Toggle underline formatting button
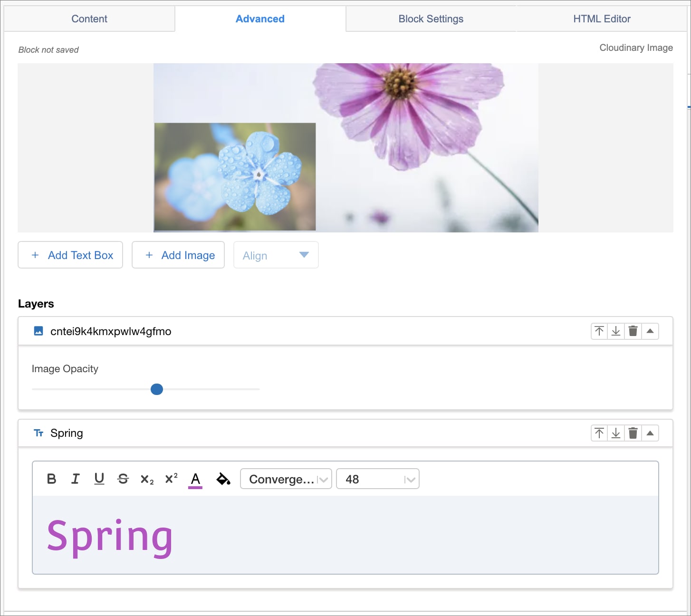The height and width of the screenshot is (616, 691). (x=99, y=479)
